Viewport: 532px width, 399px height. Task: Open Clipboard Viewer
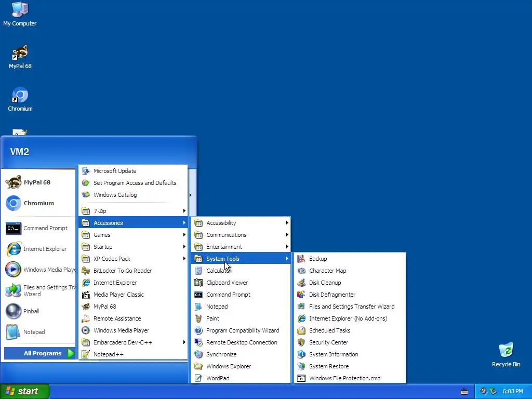241,283
